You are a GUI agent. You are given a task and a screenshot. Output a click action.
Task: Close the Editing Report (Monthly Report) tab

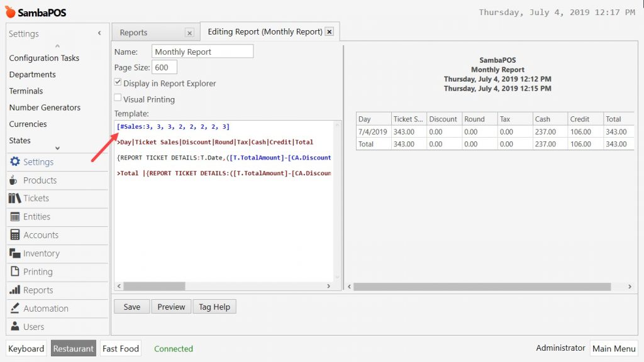[x=330, y=31]
